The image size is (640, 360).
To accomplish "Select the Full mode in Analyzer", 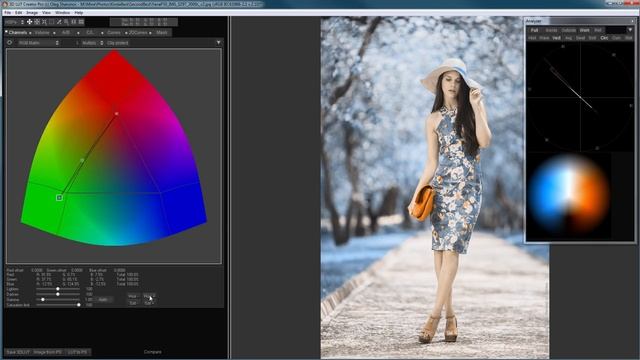I will pyautogui.click(x=534, y=30).
